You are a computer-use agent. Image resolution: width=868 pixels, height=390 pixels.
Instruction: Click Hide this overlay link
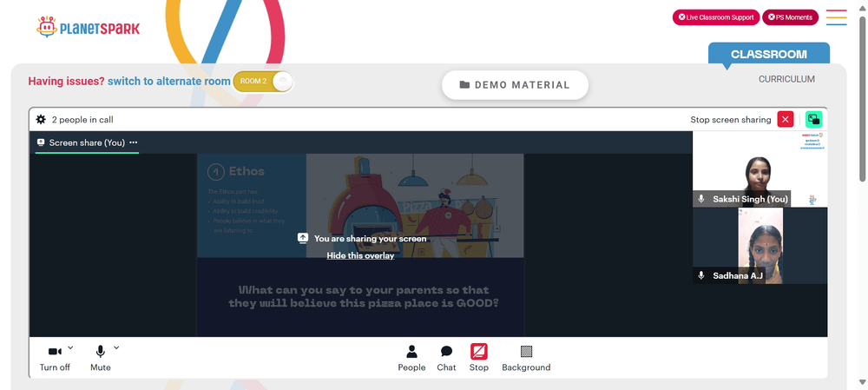(x=360, y=255)
